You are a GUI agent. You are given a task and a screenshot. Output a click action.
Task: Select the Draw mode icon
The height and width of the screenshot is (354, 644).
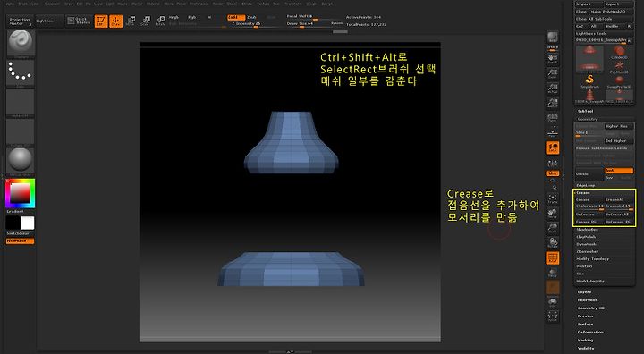click(x=115, y=21)
